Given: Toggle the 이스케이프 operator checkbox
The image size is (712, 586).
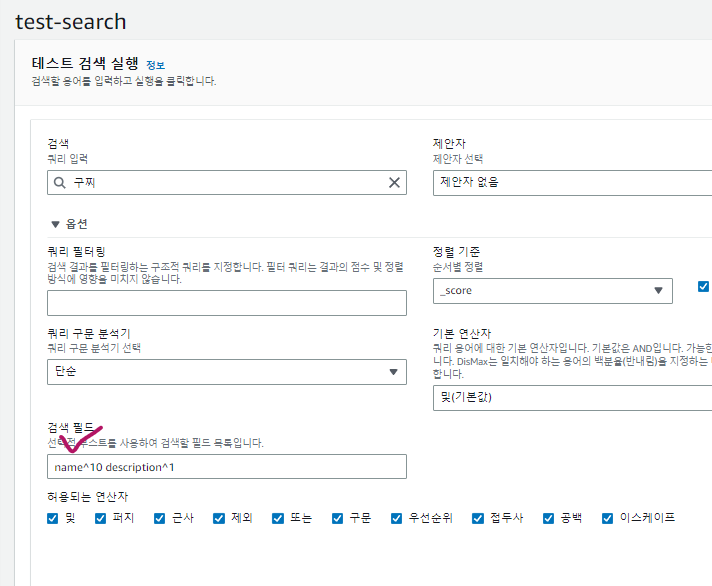Looking at the screenshot, I should tap(608, 518).
